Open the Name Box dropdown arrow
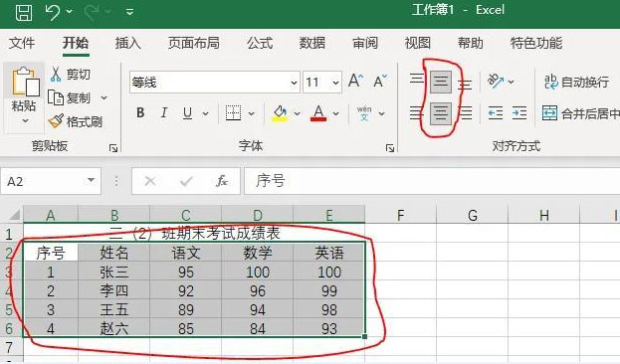 click(92, 181)
